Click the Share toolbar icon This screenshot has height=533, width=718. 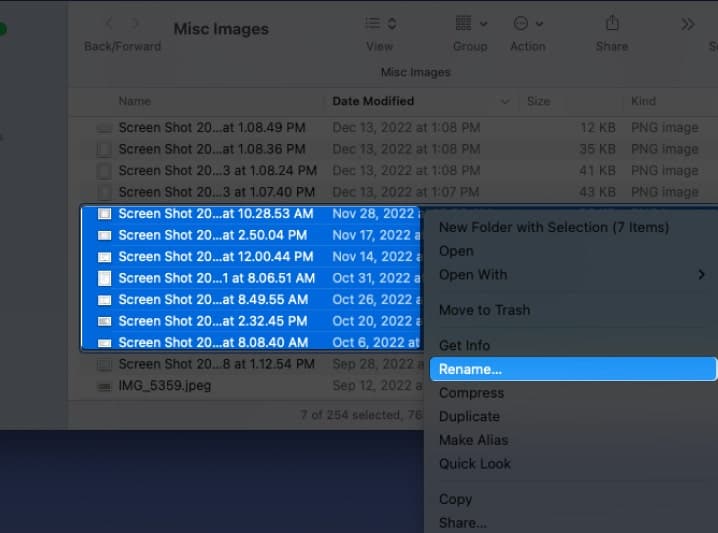612,22
